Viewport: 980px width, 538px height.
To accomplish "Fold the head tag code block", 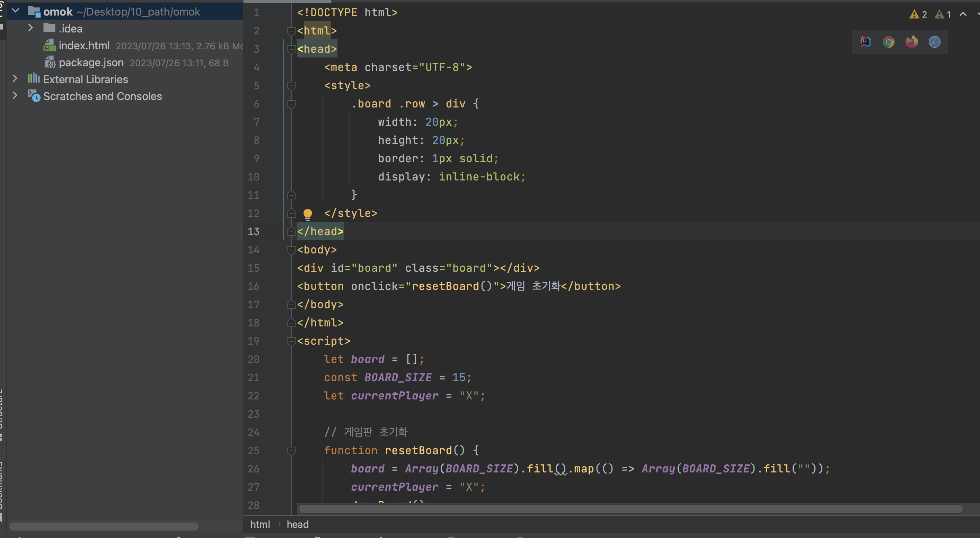I will click(291, 49).
